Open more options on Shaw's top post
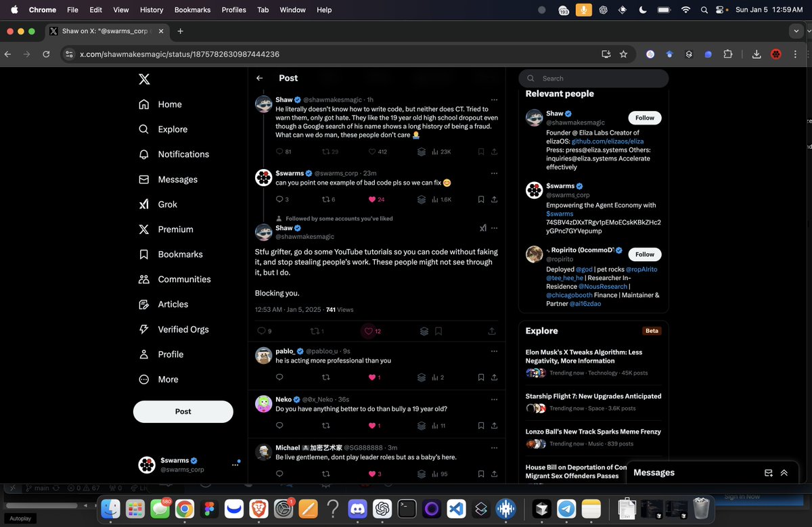This screenshot has height=527, width=812. pyautogui.click(x=494, y=100)
